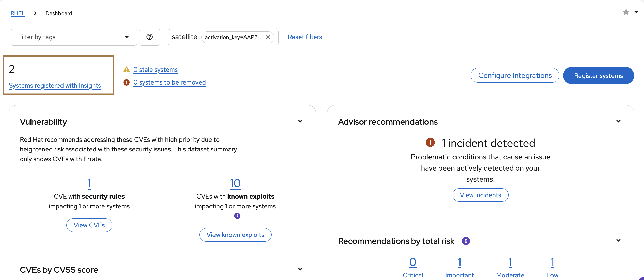Open the Filter by tags dropdown
The width and height of the screenshot is (644, 280).
tap(74, 37)
